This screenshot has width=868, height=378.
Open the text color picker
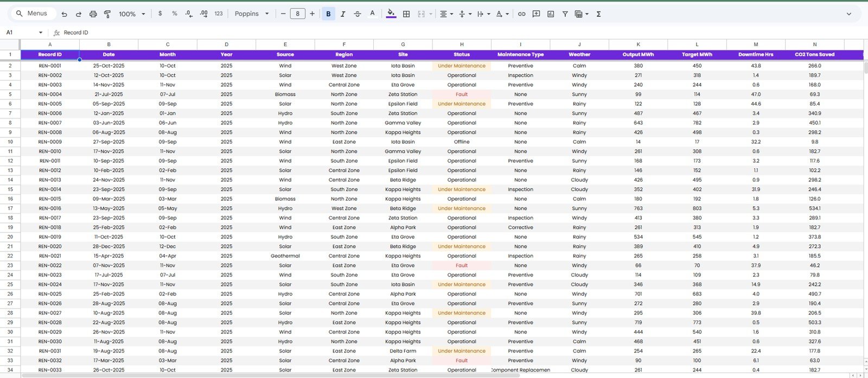pyautogui.click(x=372, y=14)
